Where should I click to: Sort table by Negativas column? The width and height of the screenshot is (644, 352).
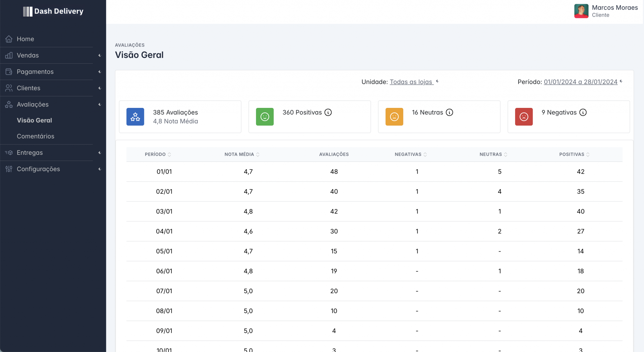pos(410,154)
